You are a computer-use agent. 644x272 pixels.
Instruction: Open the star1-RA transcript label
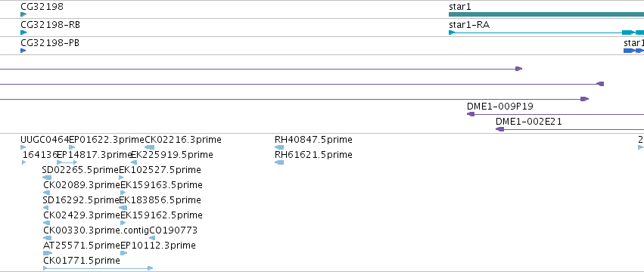tap(469, 25)
